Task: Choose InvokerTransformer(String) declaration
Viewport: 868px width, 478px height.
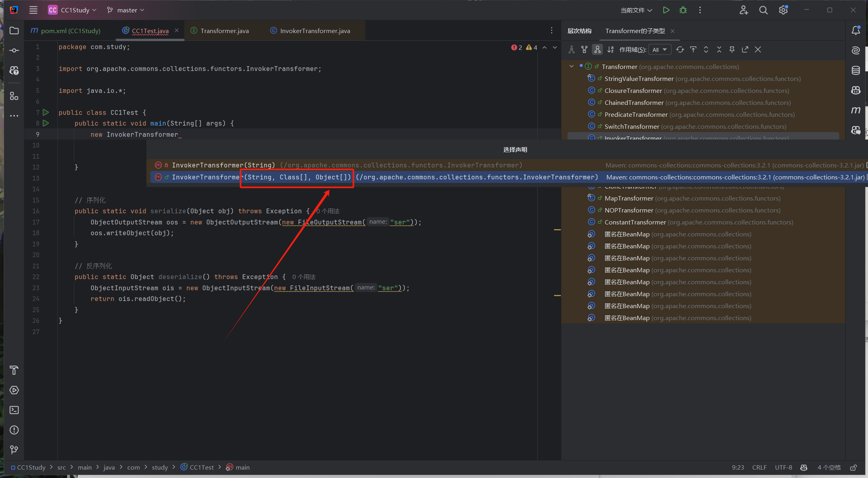Action: [x=507, y=165]
